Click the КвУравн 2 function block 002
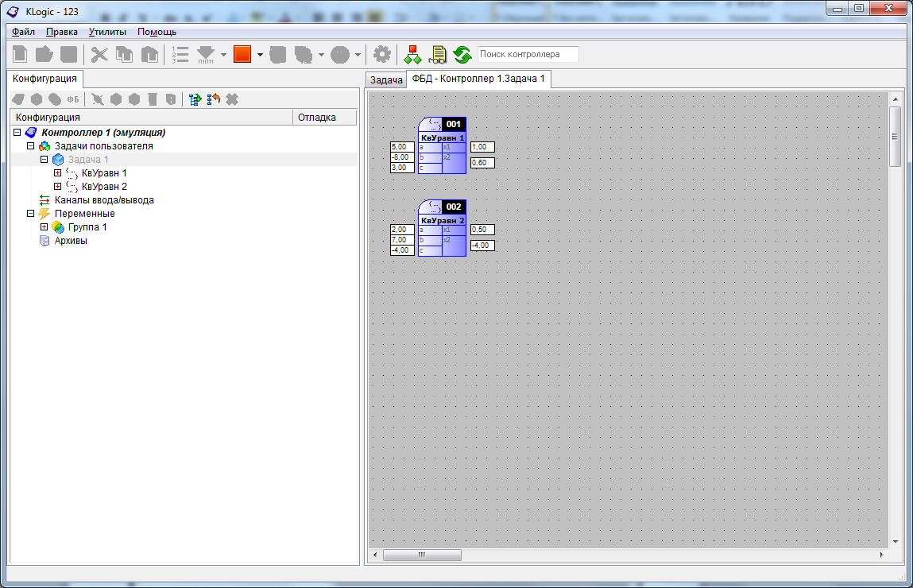 (x=443, y=229)
